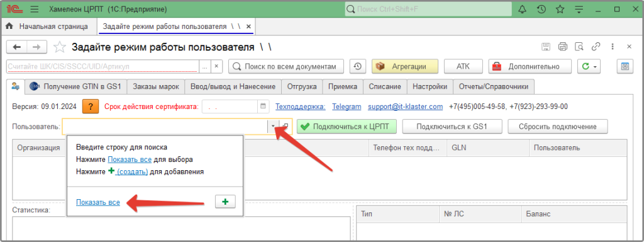Open the Telegram support link
The image size is (644, 242).
[x=347, y=107]
